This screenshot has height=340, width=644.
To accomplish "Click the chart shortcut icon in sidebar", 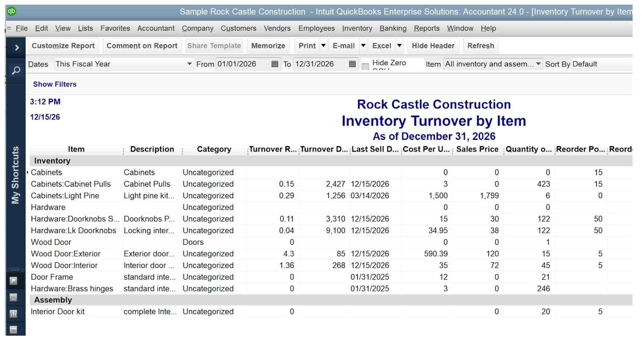I will tap(13, 314).
